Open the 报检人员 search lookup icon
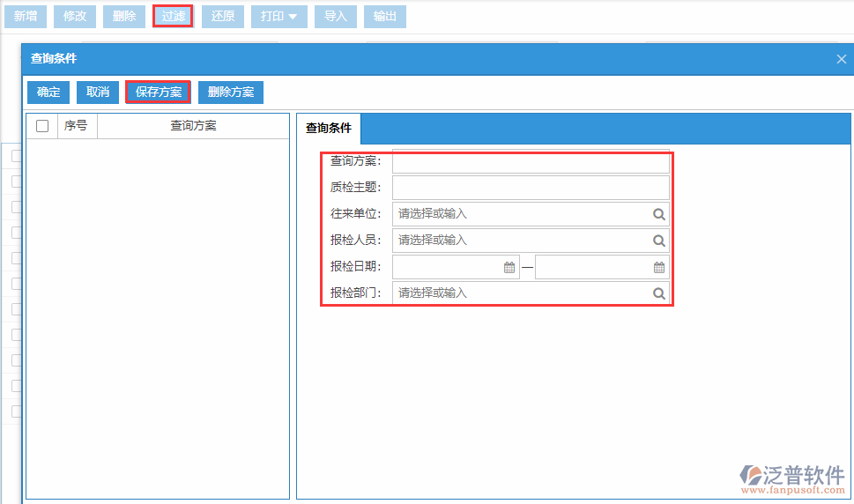 [x=659, y=241]
